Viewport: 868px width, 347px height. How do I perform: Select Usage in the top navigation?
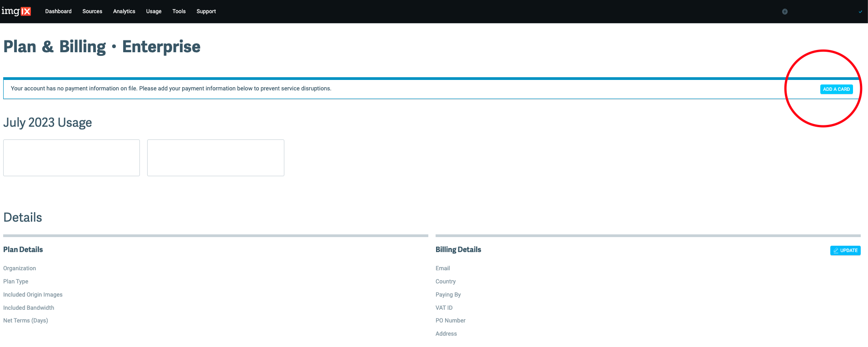click(154, 11)
